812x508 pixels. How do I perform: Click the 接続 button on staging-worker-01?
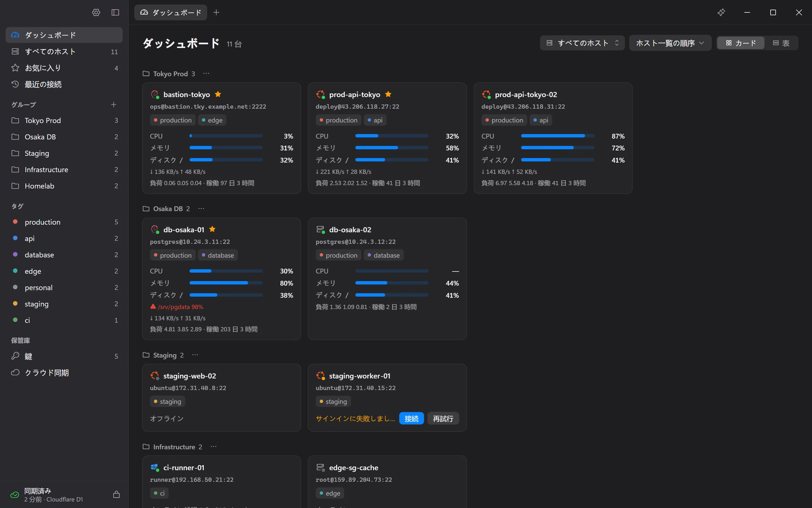pyautogui.click(x=411, y=418)
